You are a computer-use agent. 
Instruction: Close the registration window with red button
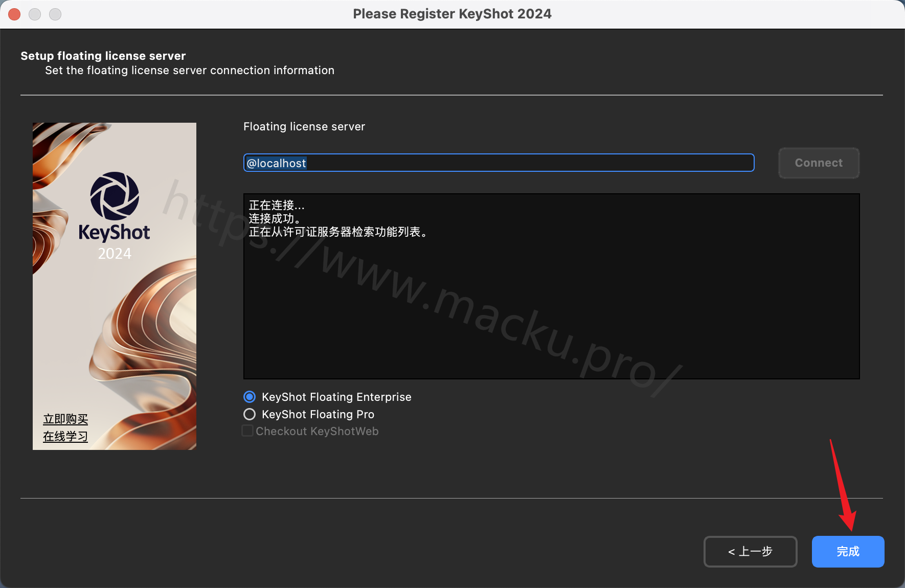coord(14,14)
